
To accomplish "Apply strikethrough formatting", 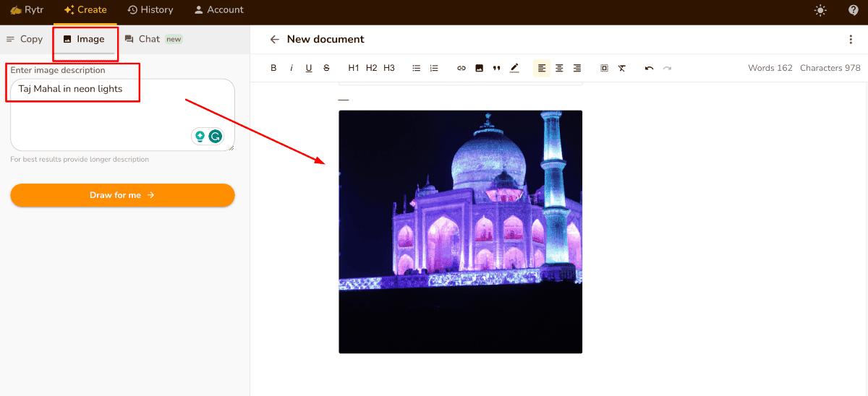I will click(326, 68).
